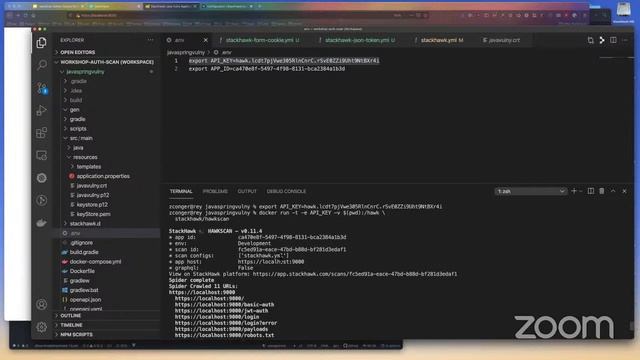Screen dimensions: 640x360
Task: Open the 1: zsh terminal selector dropdown
Action: [x=531, y=191]
